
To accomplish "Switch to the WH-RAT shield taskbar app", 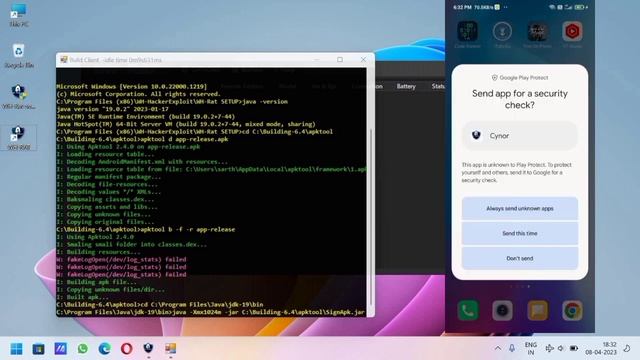I will pyautogui.click(x=148, y=348).
